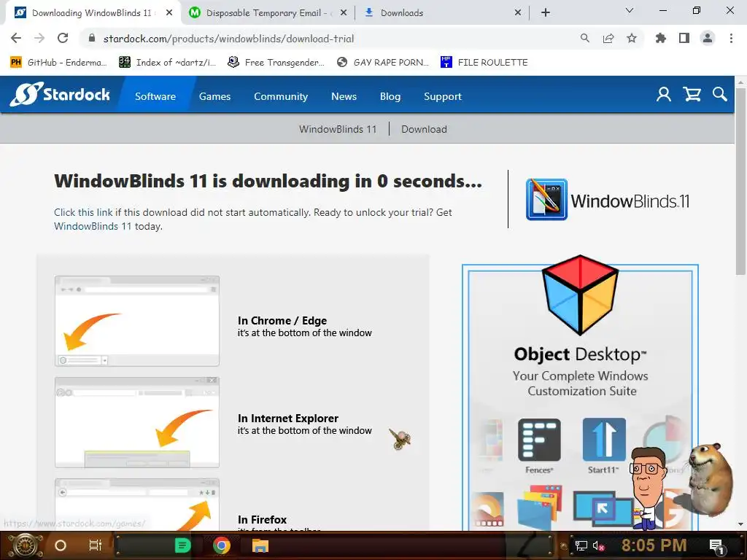Click the Stardock logo
747x560 pixels.
[60, 94]
